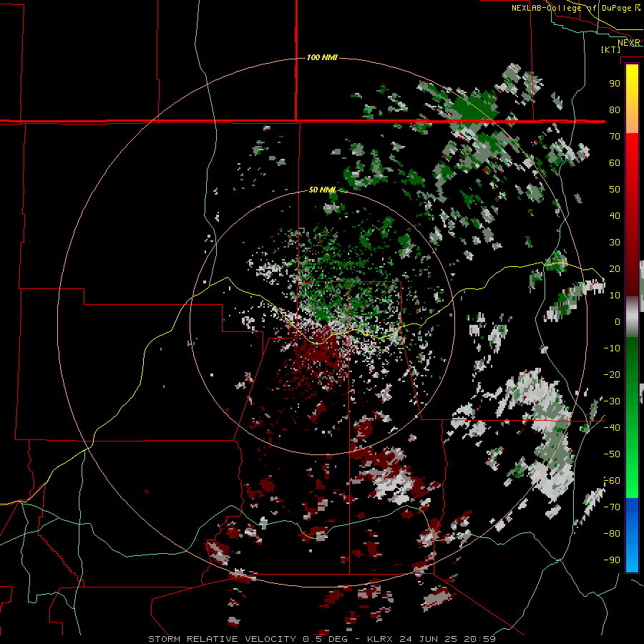Click the KT units label above the scale
The image size is (644, 644).
(611, 49)
